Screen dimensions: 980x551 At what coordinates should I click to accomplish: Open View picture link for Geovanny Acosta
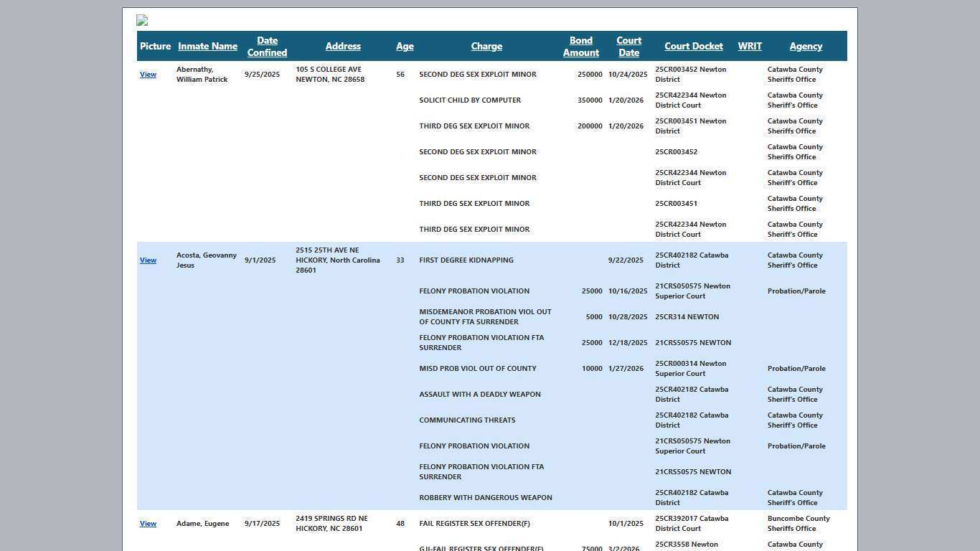[x=148, y=260]
